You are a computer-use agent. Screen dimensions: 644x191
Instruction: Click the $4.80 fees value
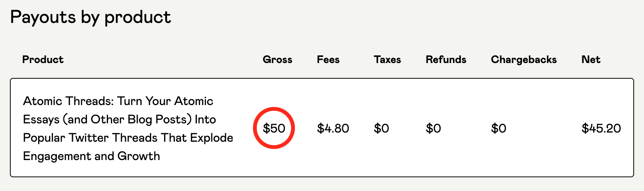pos(333,128)
